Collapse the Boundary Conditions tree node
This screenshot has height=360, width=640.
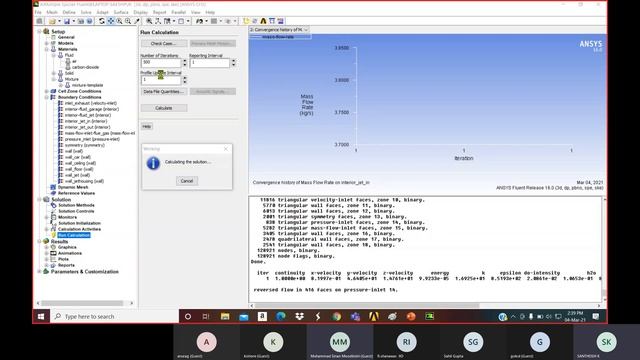[47, 97]
